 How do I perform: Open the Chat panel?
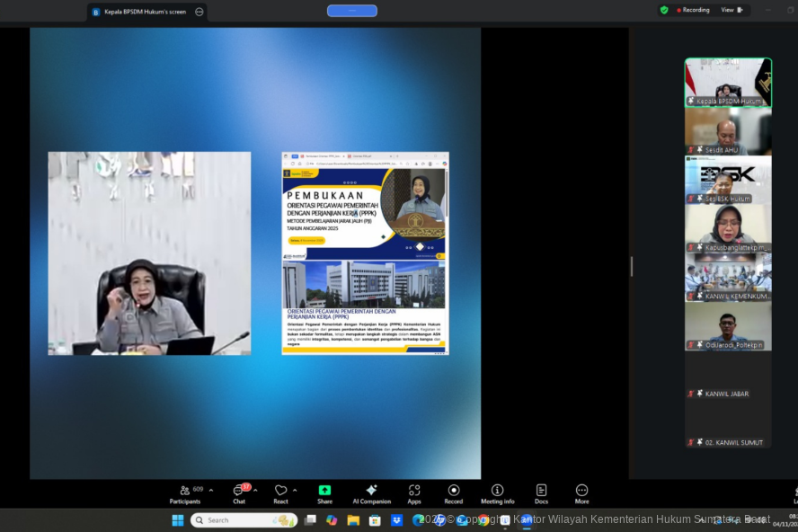[239, 492]
